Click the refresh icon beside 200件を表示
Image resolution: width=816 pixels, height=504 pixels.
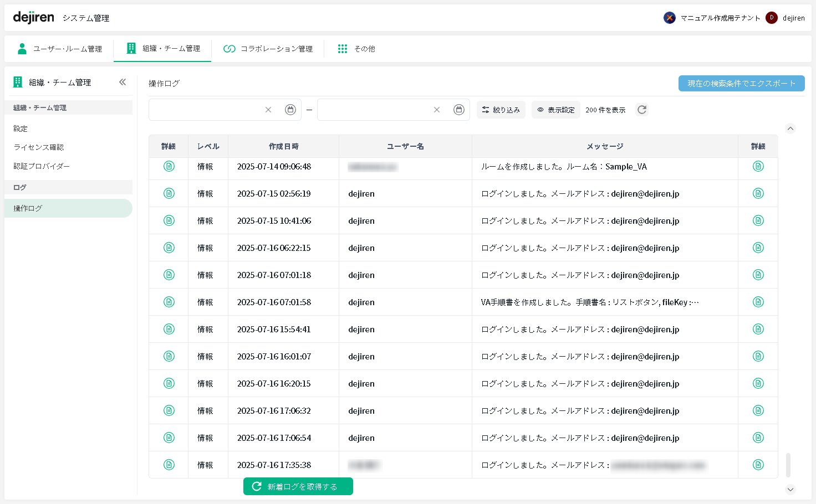point(642,110)
